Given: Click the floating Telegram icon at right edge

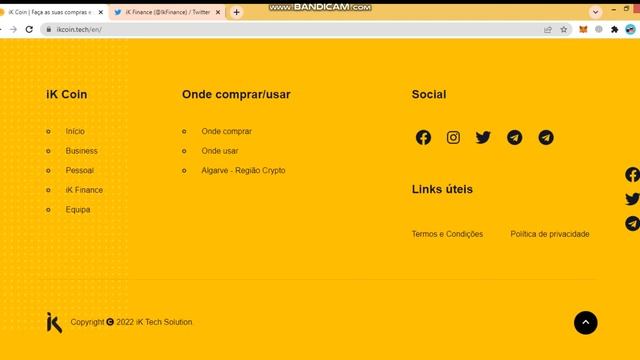Looking at the screenshot, I should pyautogui.click(x=632, y=224).
